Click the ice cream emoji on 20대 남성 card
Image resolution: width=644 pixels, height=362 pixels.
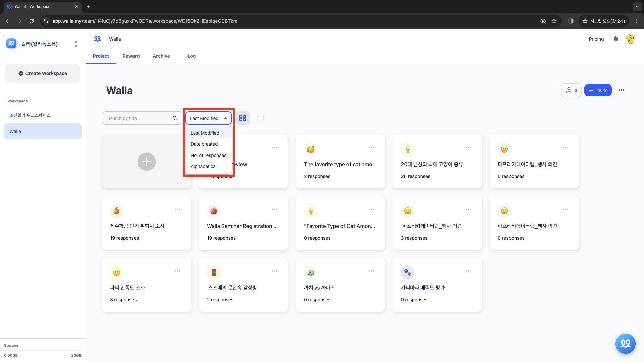408,149
